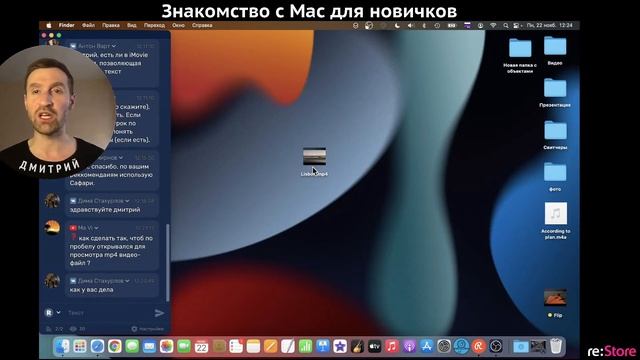Select the Flip file on desktop
Viewport: 640px width, 360px height.
555,304
